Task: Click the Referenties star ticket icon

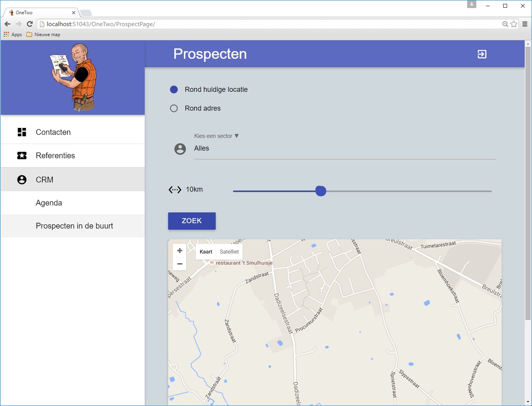Action: (22, 156)
